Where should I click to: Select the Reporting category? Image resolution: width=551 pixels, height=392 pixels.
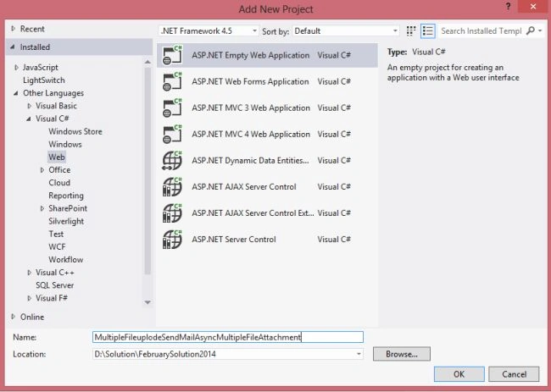pyautogui.click(x=66, y=196)
